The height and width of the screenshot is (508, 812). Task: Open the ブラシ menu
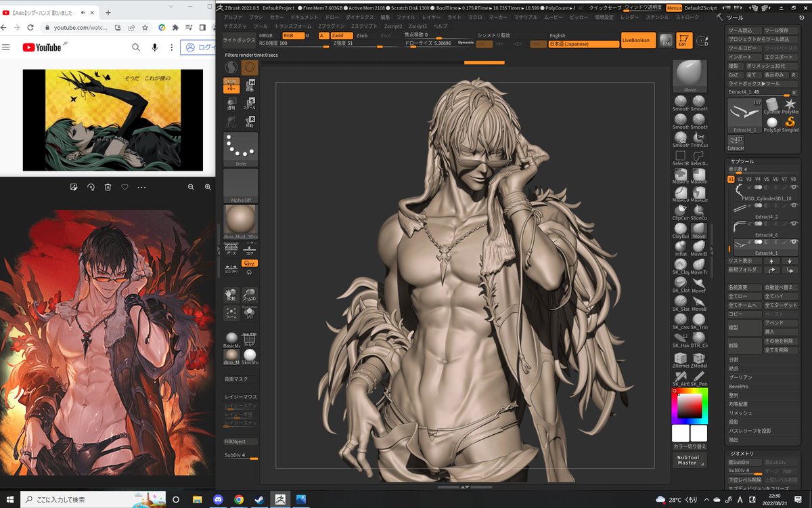[x=256, y=16]
